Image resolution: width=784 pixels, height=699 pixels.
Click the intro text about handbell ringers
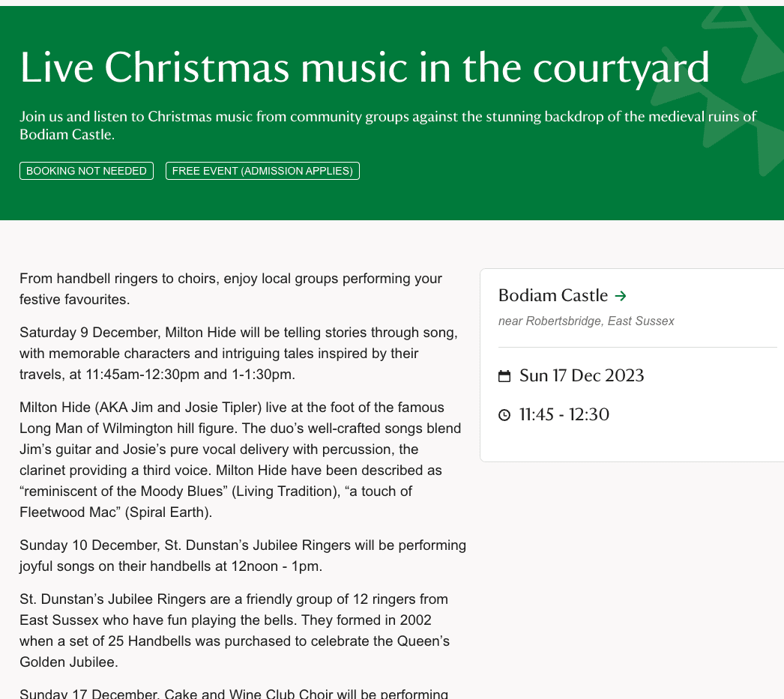pyautogui.click(x=231, y=288)
